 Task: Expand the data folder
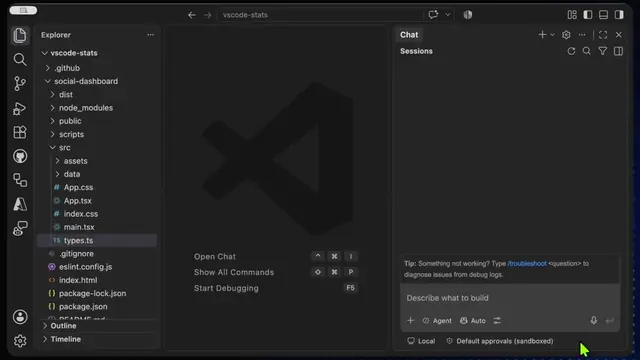[67, 174]
